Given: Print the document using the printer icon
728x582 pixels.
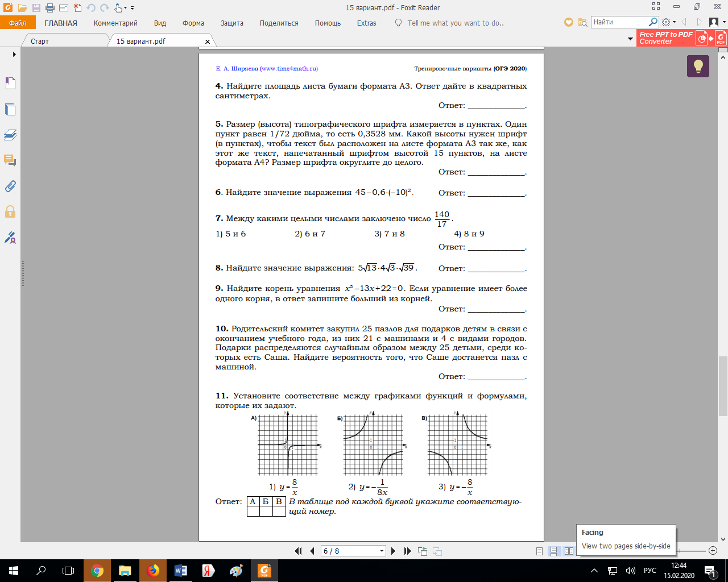Looking at the screenshot, I should (50, 8).
